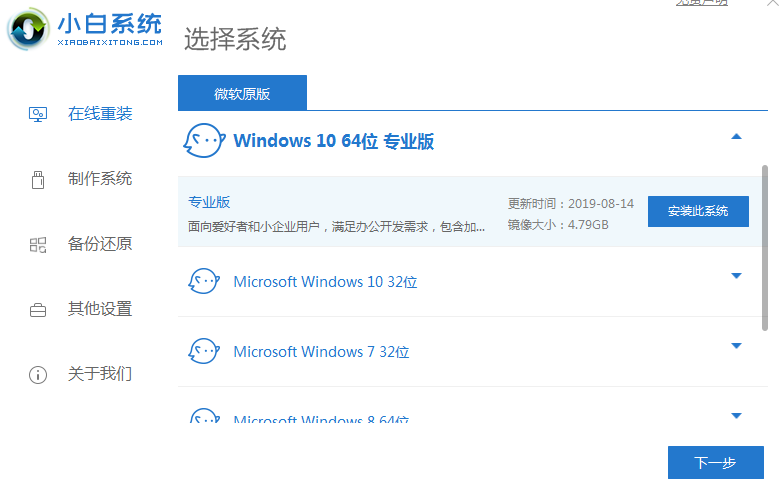Screen dimensions: 780x487
Task: Click the 制作系统 USB drive icon
Action: click(x=38, y=179)
